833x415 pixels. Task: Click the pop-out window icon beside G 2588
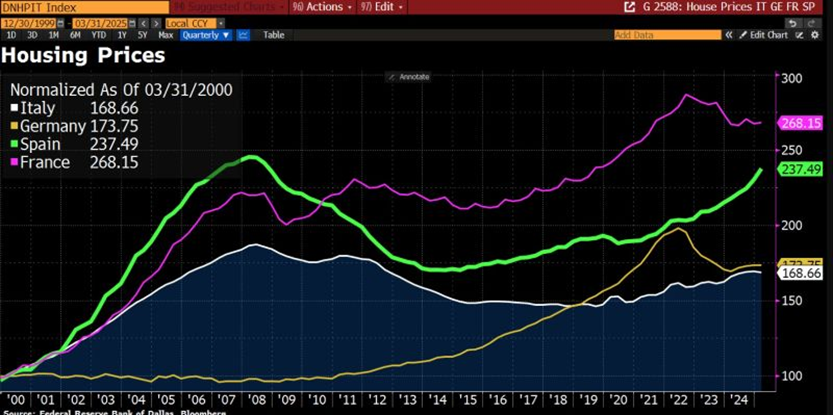click(629, 6)
